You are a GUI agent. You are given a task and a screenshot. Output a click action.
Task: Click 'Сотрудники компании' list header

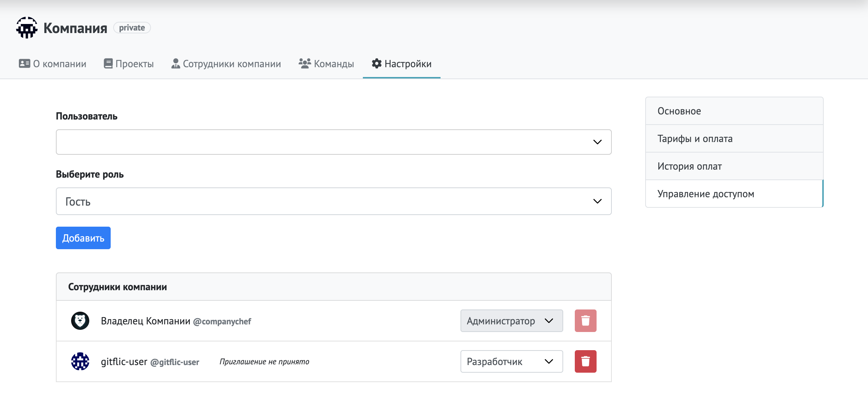[118, 287]
